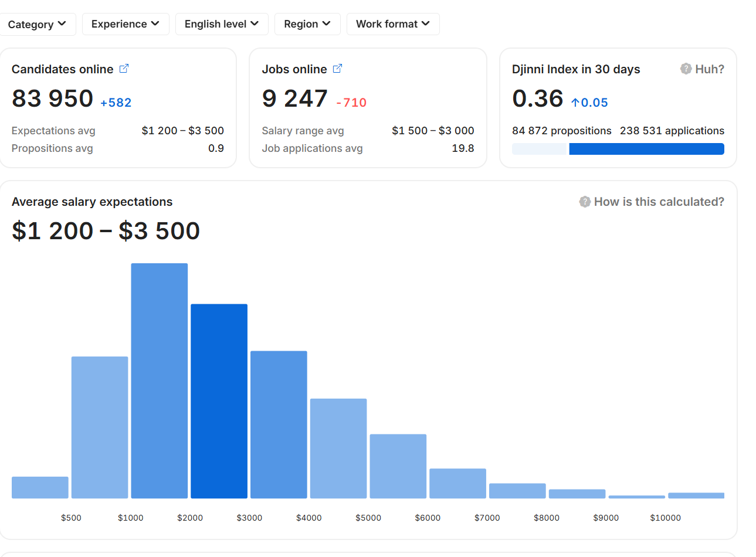Select the histogram bar between $6000 and $7000
The height and width of the screenshot is (557, 756).
(x=457, y=483)
